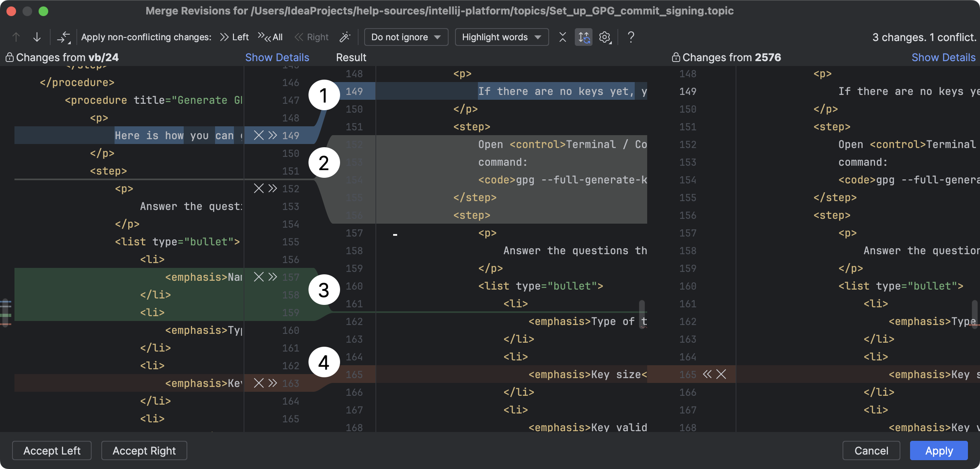Open the Do not ignore whitespace dropdown
Screen dimensions: 980x469
click(406, 37)
